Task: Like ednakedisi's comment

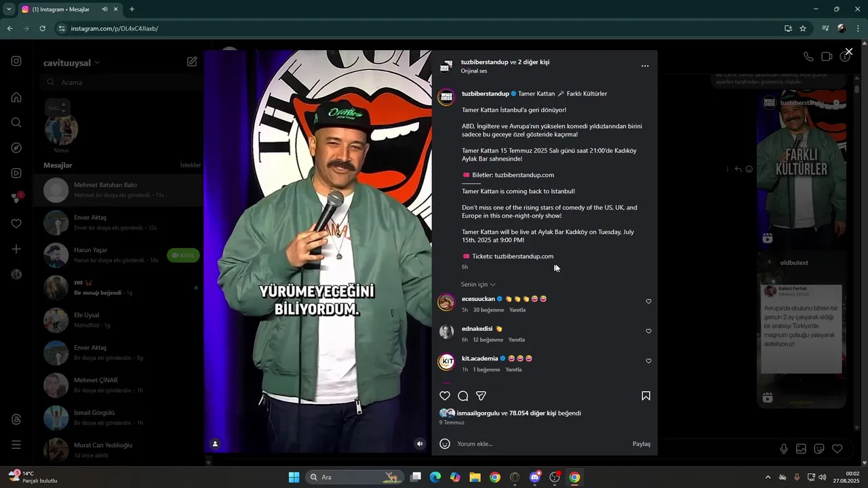Action: (648, 331)
